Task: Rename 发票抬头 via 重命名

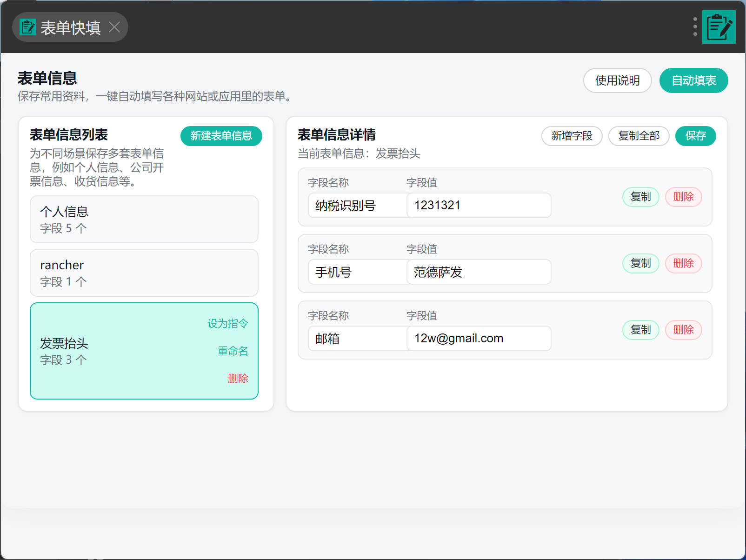Action: [233, 351]
